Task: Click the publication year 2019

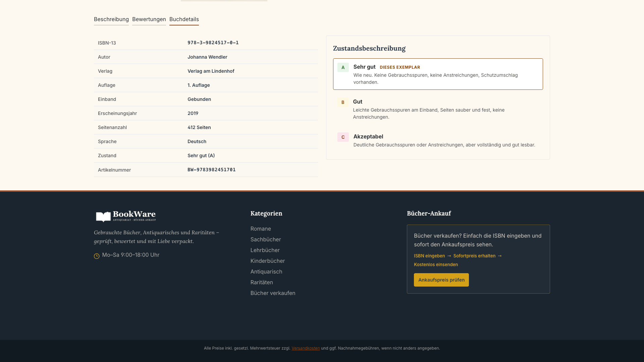Action: [x=193, y=113]
